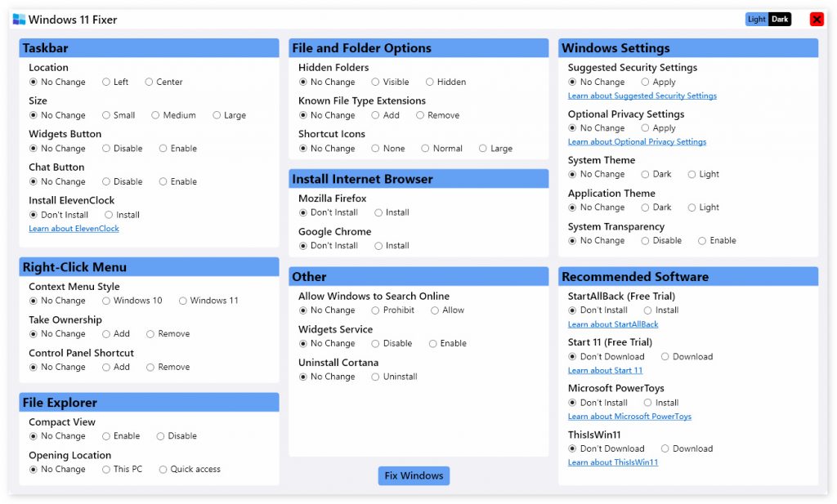Open Learn about Microsoft PowerToys link
This screenshot has width=837, height=504.
click(x=629, y=417)
